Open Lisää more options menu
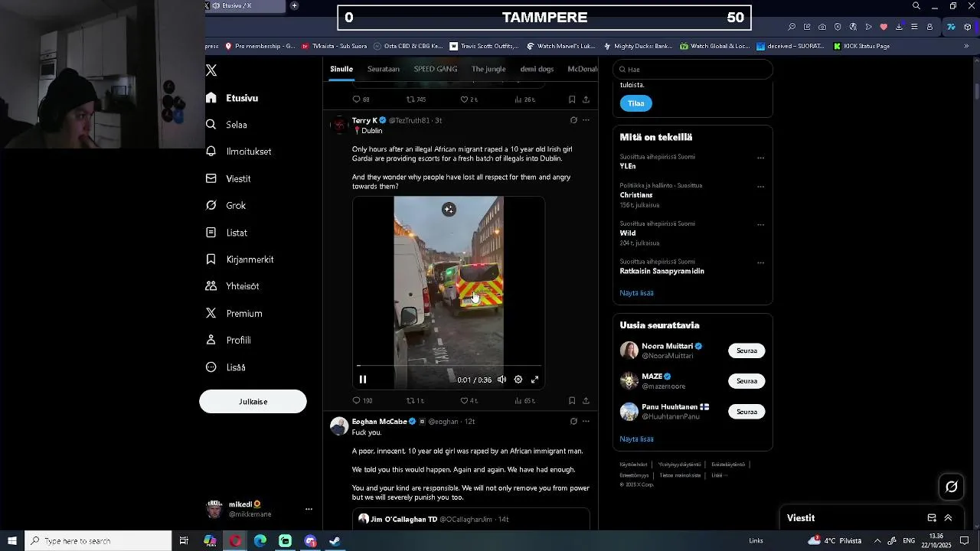 (x=226, y=367)
